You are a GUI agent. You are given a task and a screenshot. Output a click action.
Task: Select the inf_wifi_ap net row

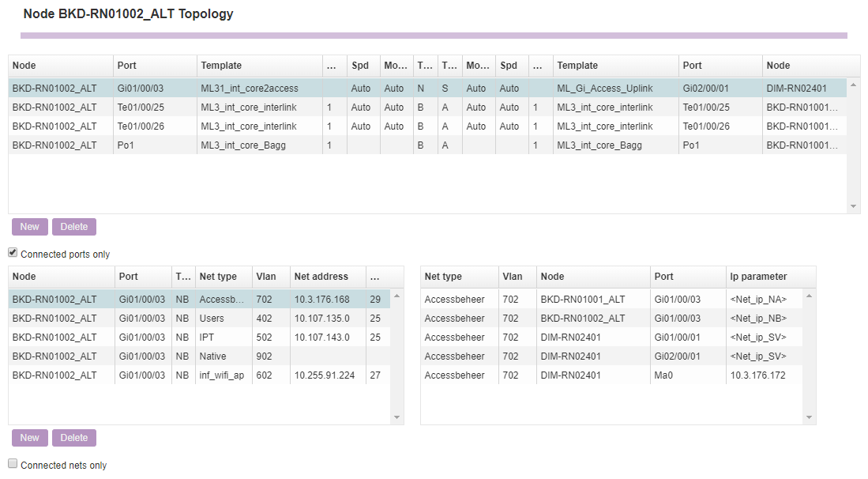(221, 375)
